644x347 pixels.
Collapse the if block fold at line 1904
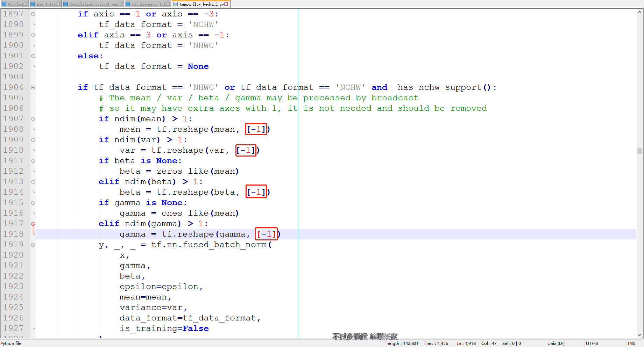pyautogui.click(x=33, y=87)
